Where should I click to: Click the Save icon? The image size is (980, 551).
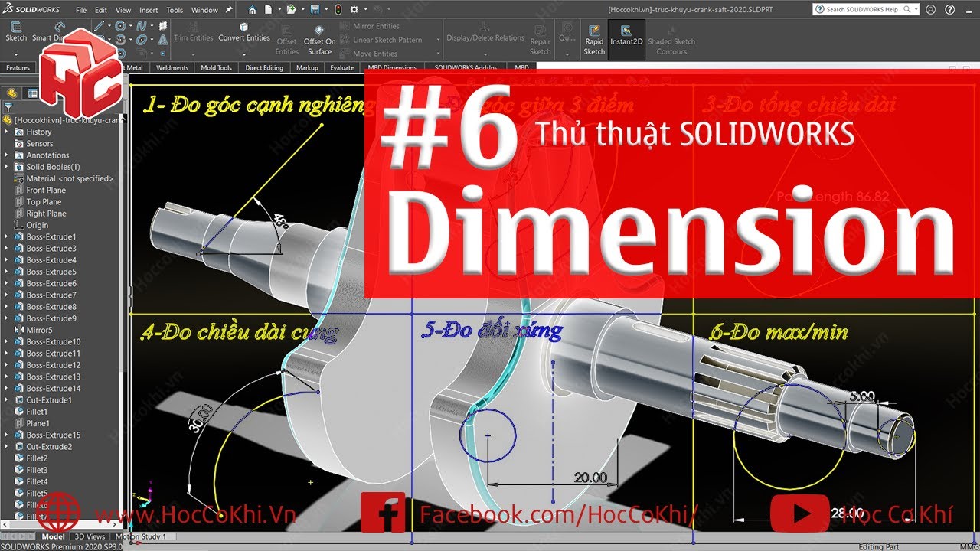coord(315,9)
